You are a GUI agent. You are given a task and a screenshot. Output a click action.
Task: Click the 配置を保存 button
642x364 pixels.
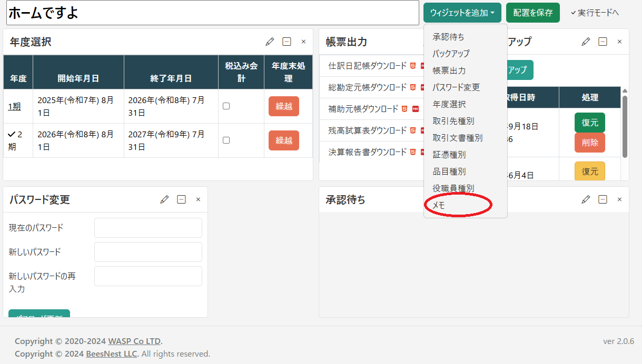(x=532, y=13)
